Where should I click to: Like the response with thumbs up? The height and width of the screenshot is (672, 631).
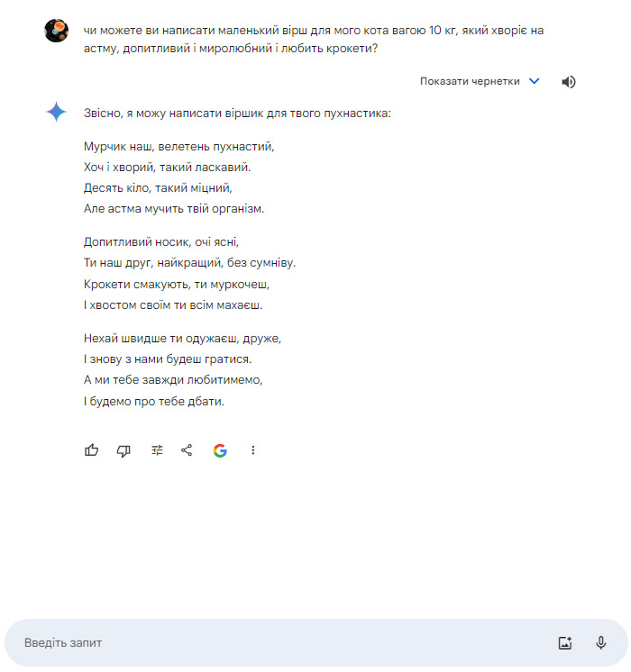(x=91, y=450)
